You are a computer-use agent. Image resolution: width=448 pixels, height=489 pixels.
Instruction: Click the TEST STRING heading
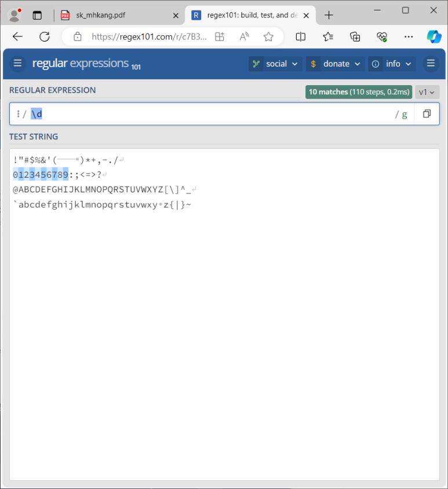point(34,137)
